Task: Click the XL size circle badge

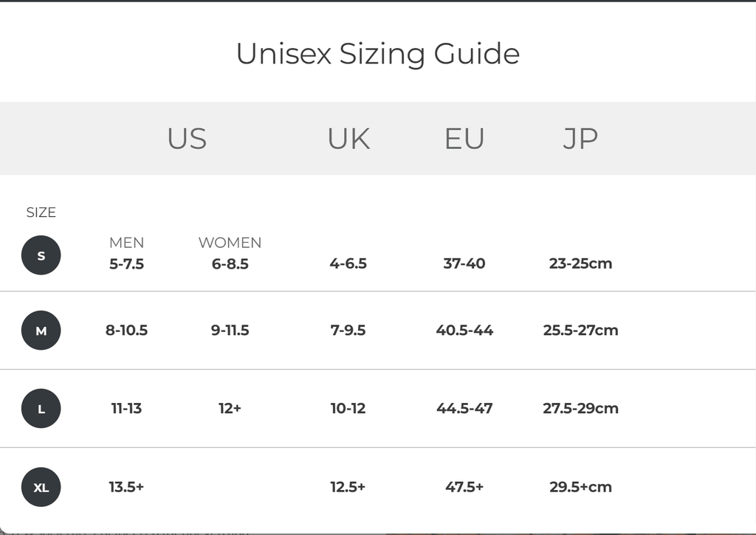Action: (41, 487)
